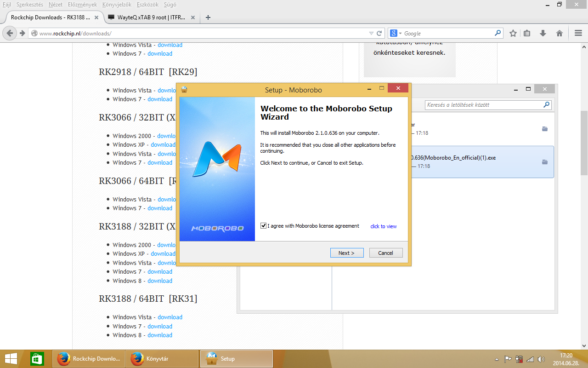This screenshot has width=588, height=368.
Task: Click Next in the Moborobo setup wizard
Action: (x=347, y=253)
